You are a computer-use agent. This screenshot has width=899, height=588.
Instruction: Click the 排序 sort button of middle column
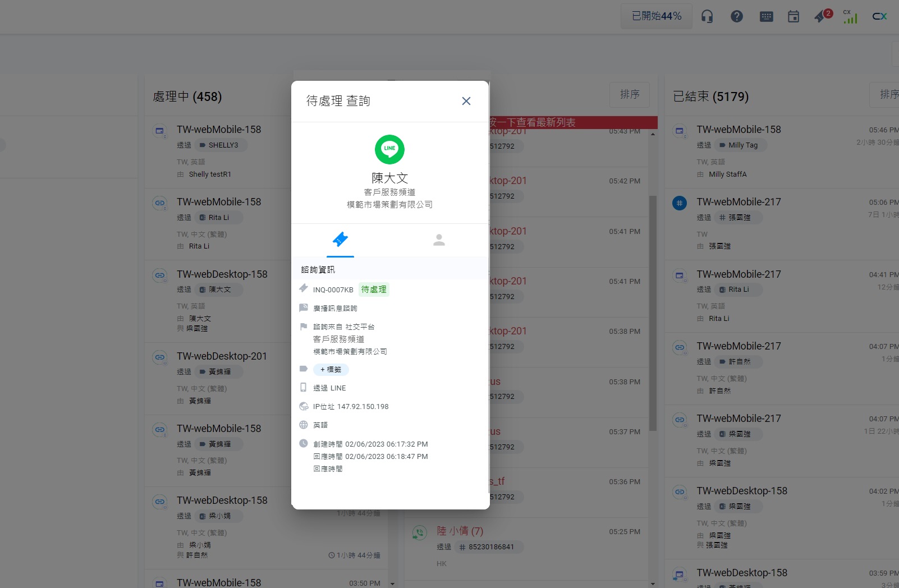630,94
